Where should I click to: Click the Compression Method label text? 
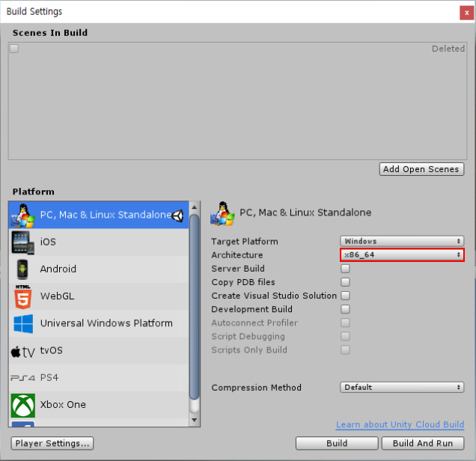point(256,388)
